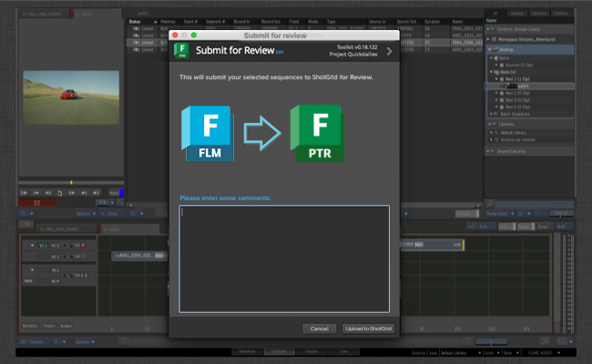Screen dimensions: 592x364
Task: Click the Conform tab at bottom center
Action: pos(280,351)
